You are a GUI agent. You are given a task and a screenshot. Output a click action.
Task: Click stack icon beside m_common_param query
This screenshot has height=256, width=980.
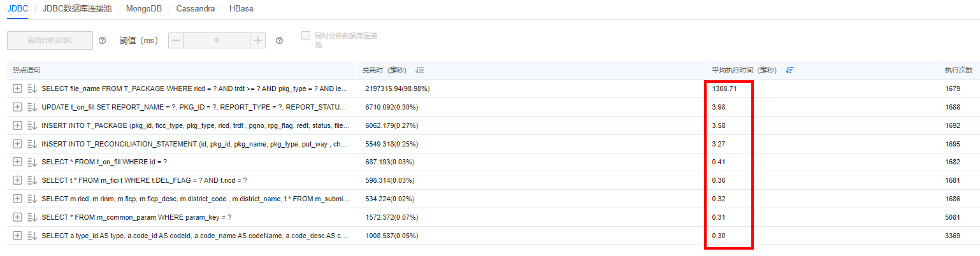[32, 217]
